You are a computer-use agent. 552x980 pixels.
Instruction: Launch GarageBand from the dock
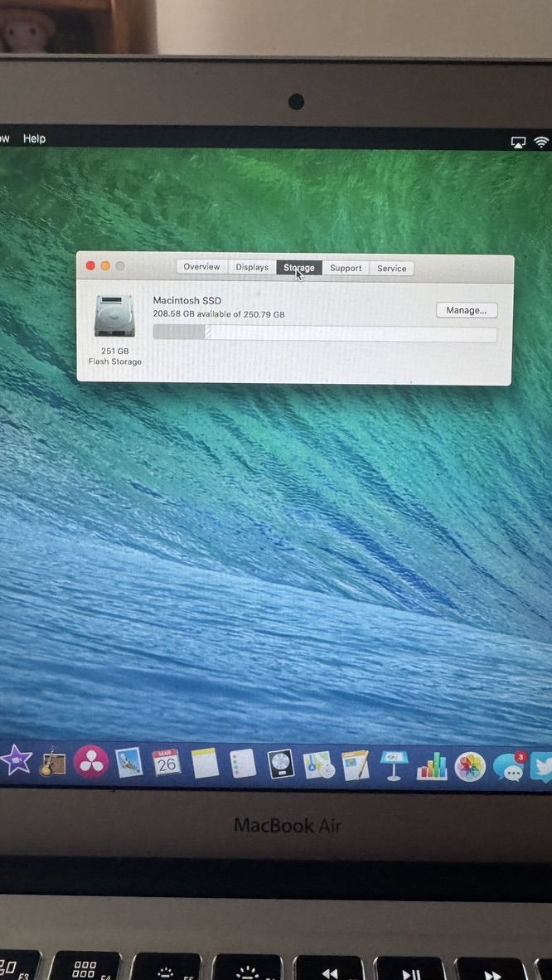(x=53, y=761)
